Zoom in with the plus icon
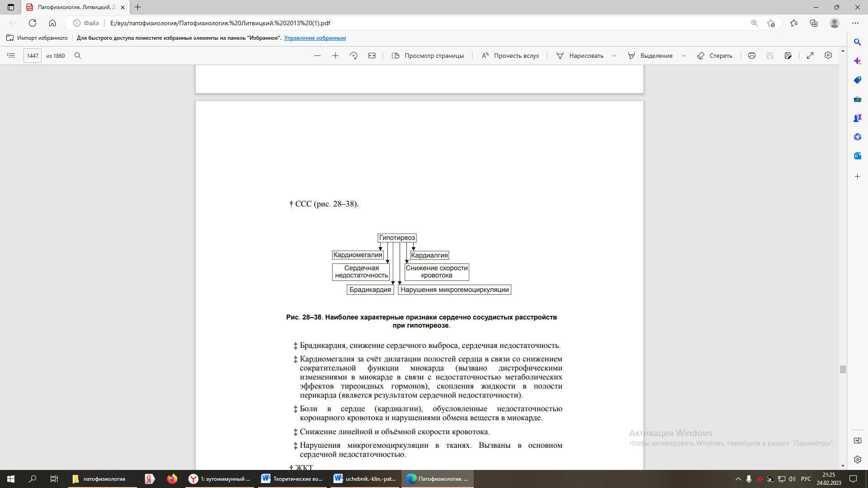Screen dimensions: 868x488 pos(335,56)
